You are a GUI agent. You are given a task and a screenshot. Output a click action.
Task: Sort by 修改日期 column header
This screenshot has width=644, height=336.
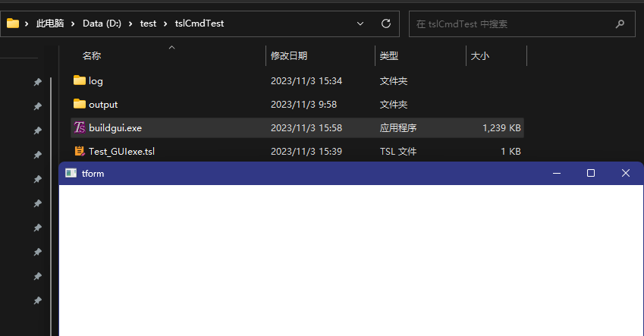point(289,56)
